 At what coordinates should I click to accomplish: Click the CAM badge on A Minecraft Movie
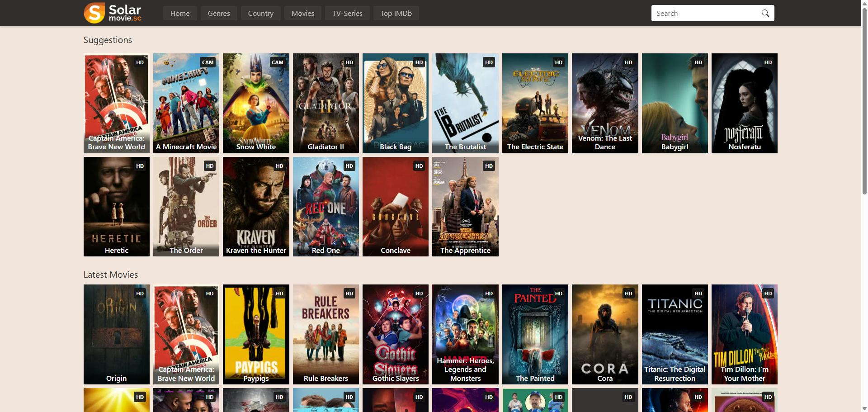[x=208, y=62]
